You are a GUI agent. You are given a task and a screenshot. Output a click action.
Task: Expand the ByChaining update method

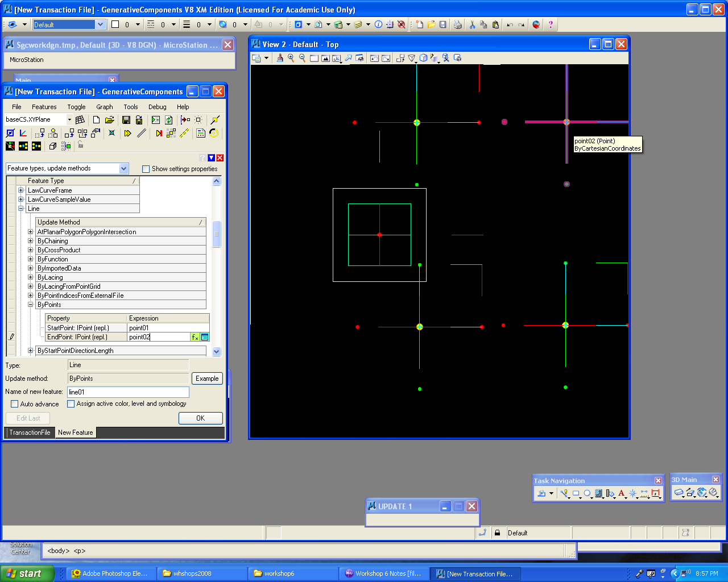[31, 241]
